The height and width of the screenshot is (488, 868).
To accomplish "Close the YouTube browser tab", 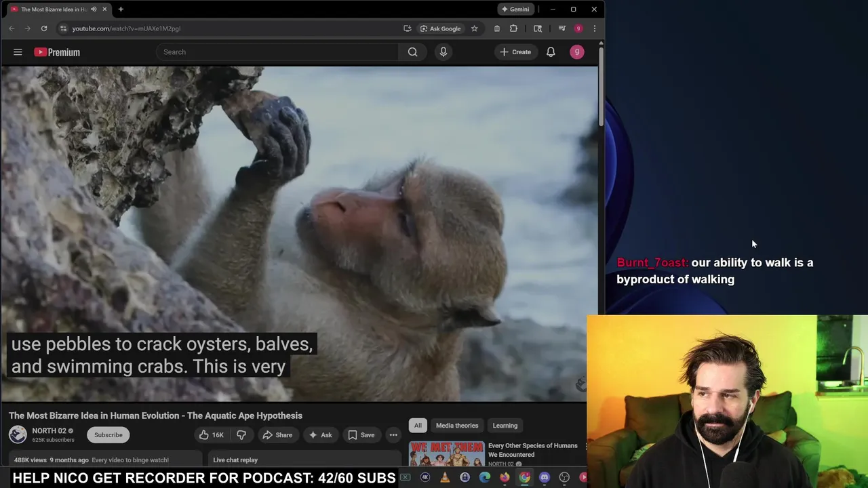I will [104, 9].
